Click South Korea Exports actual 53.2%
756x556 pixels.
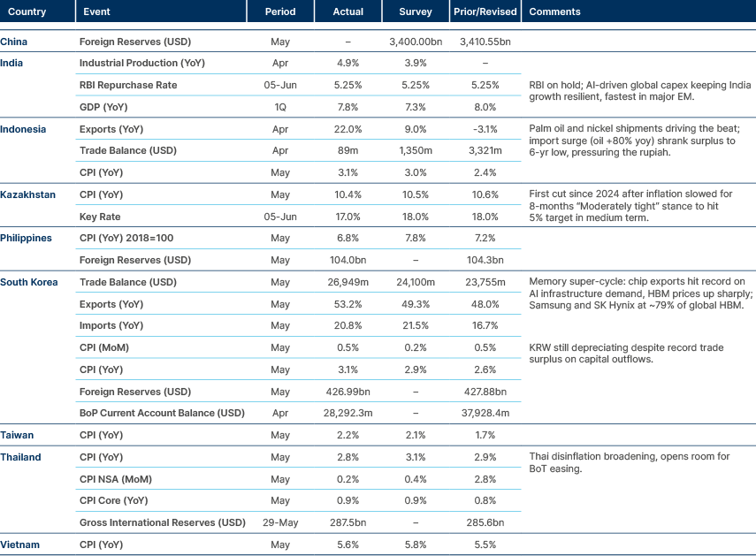tap(347, 304)
